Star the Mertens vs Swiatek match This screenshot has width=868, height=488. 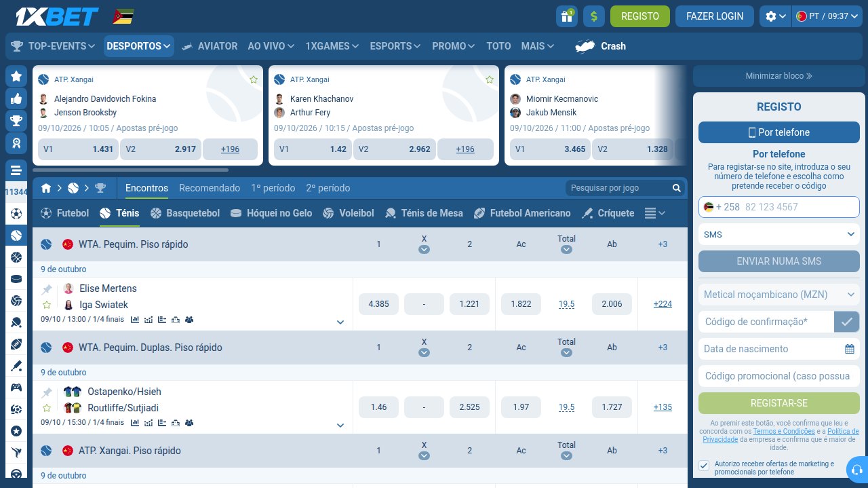point(47,305)
